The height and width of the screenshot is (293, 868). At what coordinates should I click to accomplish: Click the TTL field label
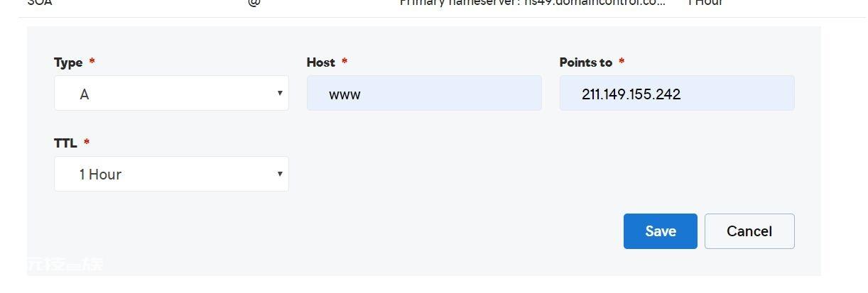(65, 143)
